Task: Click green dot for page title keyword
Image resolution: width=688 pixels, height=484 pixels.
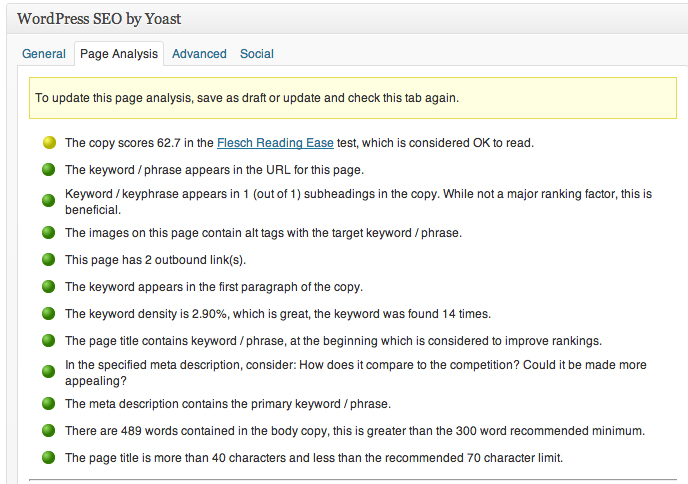Action: point(48,341)
